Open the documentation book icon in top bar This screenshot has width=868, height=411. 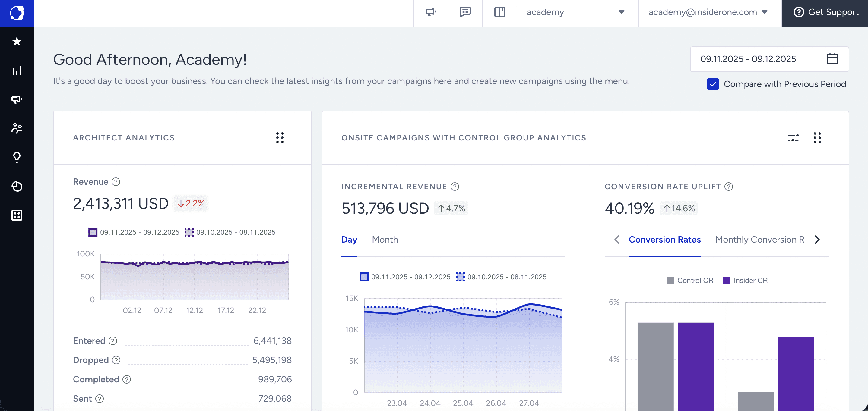(x=499, y=12)
